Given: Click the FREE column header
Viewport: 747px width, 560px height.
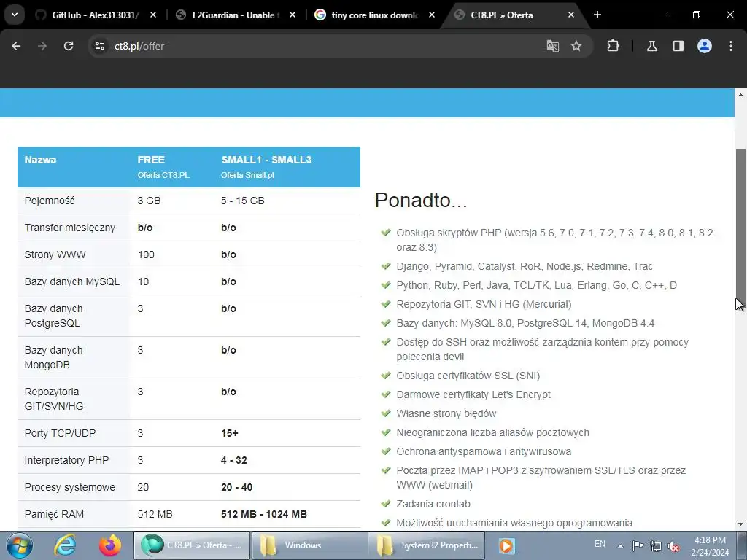Looking at the screenshot, I should 151,160.
